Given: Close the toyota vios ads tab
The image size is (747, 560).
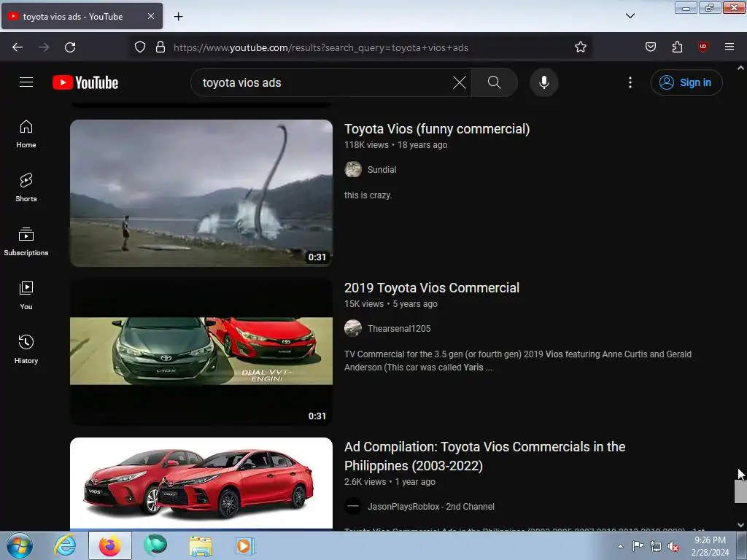Looking at the screenshot, I should 150,16.
